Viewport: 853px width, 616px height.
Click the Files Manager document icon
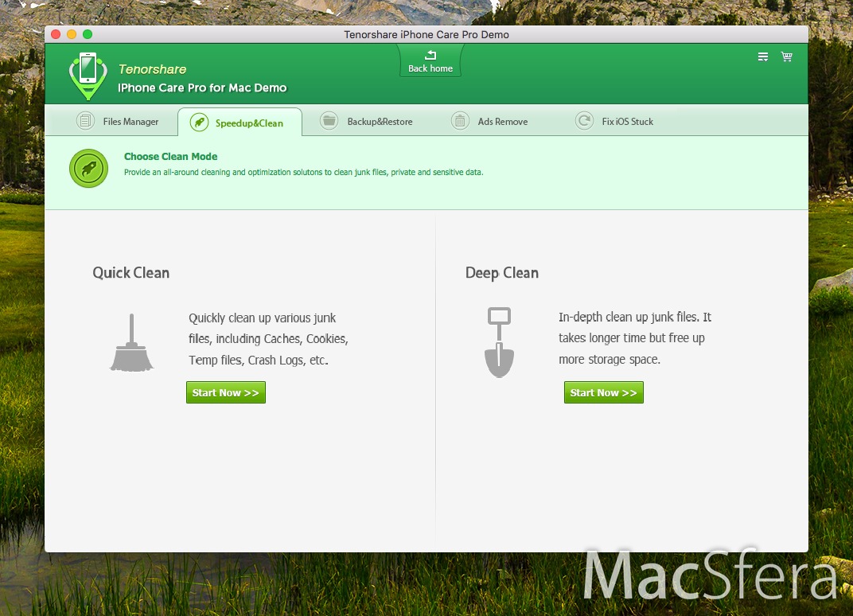tap(85, 121)
